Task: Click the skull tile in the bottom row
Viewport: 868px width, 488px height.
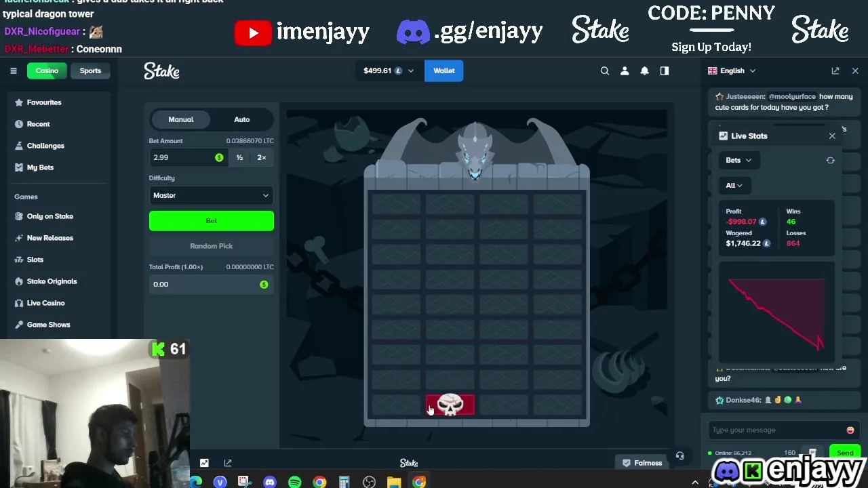Action: tap(450, 405)
